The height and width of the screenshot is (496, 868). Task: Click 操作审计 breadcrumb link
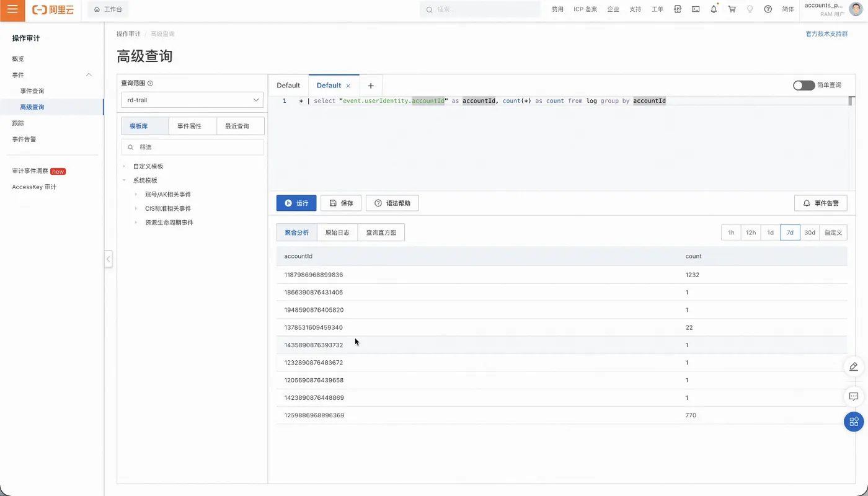click(x=128, y=34)
